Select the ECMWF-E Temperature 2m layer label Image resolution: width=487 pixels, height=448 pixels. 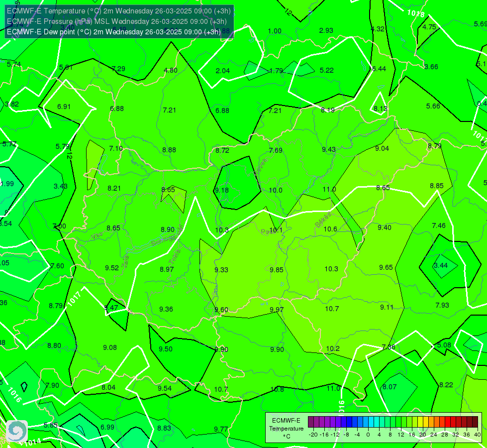coord(119,11)
